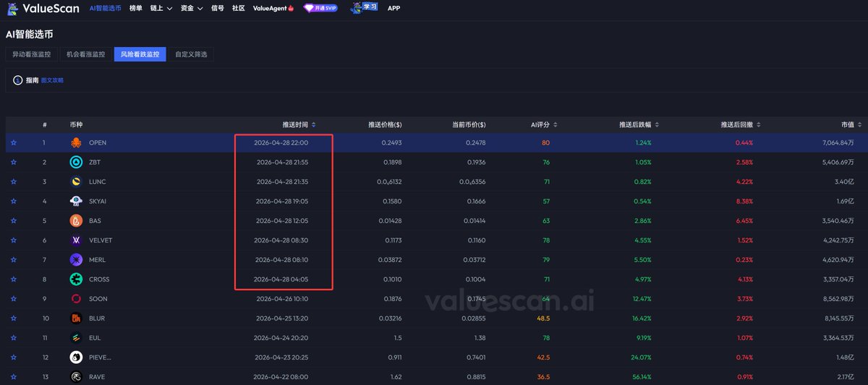
Task: Open AI智能选币 in top navigation
Action: pos(106,9)
